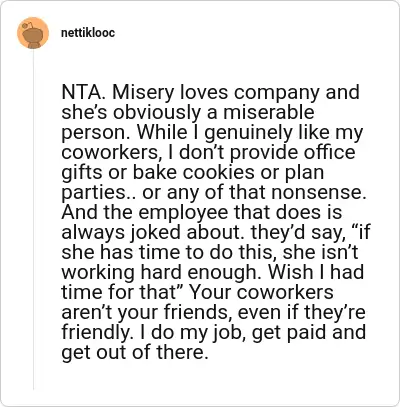Visit the nettiklooc username profile link
Viewport: 400px width, 407px height.
tap(88, 33)
